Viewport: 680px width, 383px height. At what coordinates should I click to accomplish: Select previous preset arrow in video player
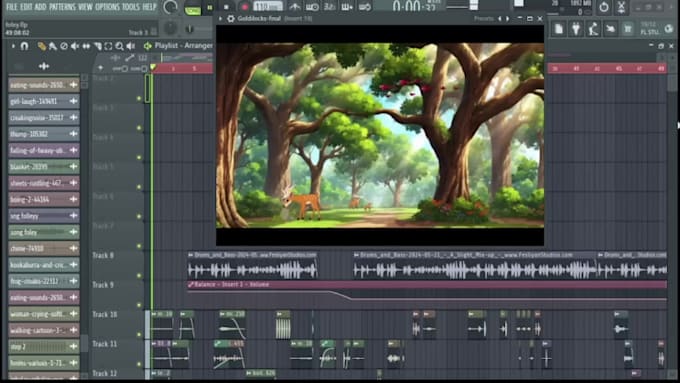500,19
